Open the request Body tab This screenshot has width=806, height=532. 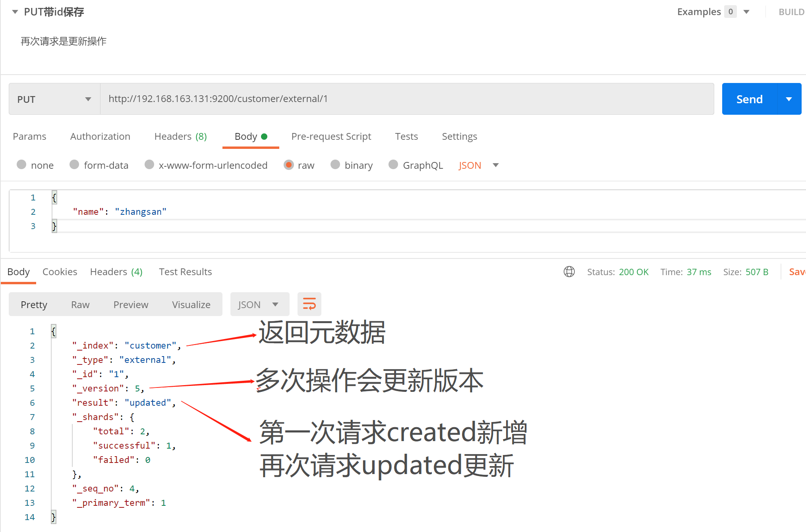(x=251, y=136)
